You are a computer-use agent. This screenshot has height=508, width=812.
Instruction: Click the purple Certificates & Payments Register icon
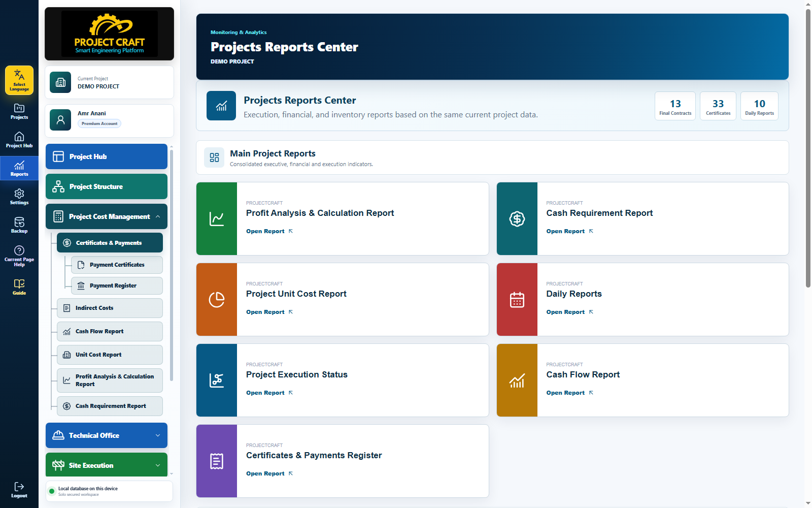(x=217, y=461)
